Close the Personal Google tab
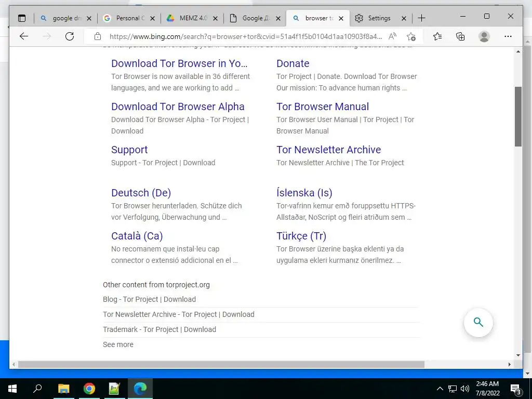The image size is (532, 399). point(152,18)
